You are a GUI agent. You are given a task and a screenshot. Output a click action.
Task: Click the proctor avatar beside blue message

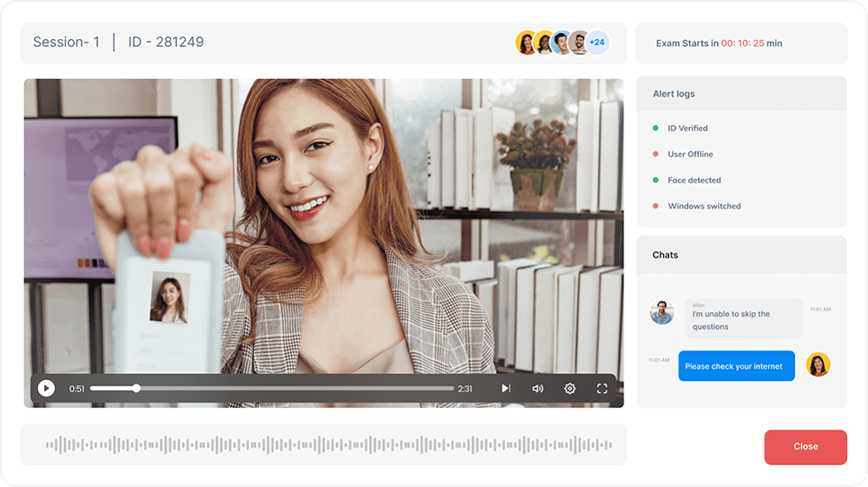(x=818, y=365)
